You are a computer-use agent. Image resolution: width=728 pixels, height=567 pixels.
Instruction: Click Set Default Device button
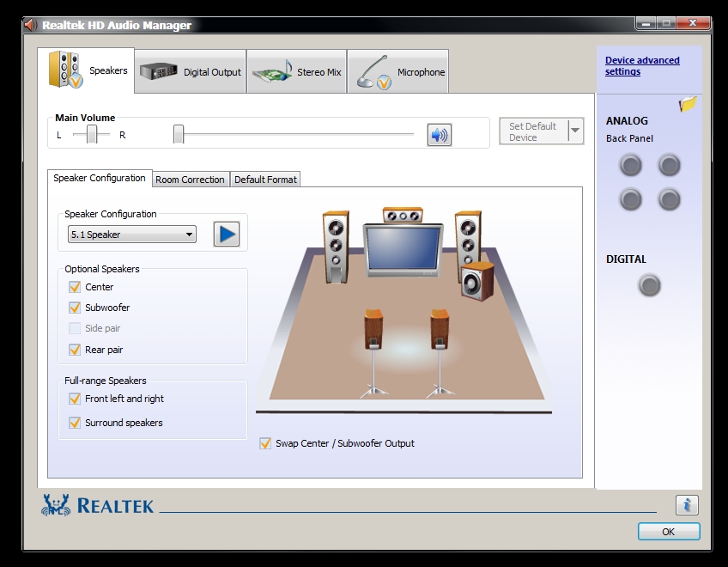pyautogui.click(x=533, y=131)
